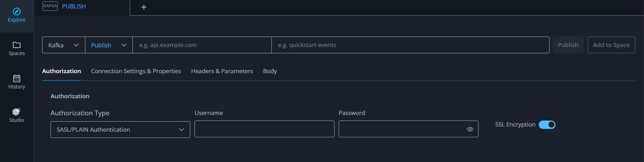Open the Explore compass icon
644x162 pixels.
pyautogui.click(x=17, y=12)
